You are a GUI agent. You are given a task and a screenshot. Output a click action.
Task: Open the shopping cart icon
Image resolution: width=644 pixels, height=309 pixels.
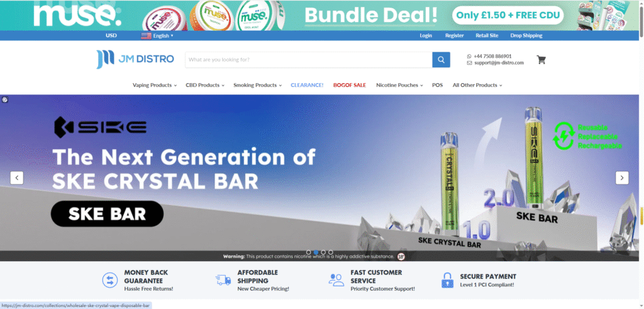(x=541, y=60)
